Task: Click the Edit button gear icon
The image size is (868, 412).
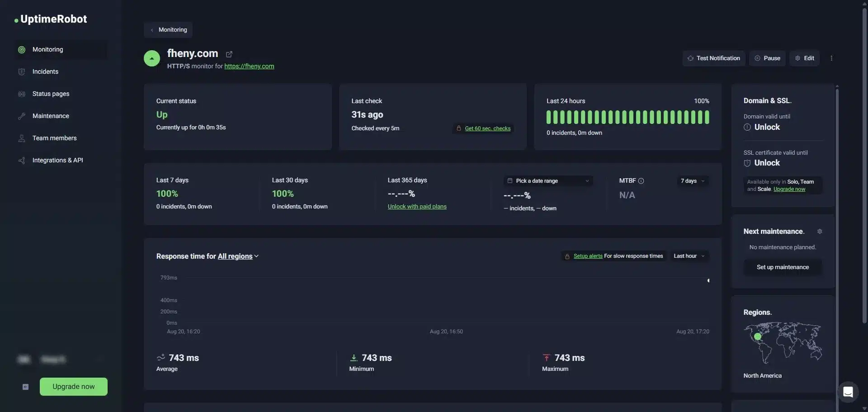Action: (x=797, y=58)
